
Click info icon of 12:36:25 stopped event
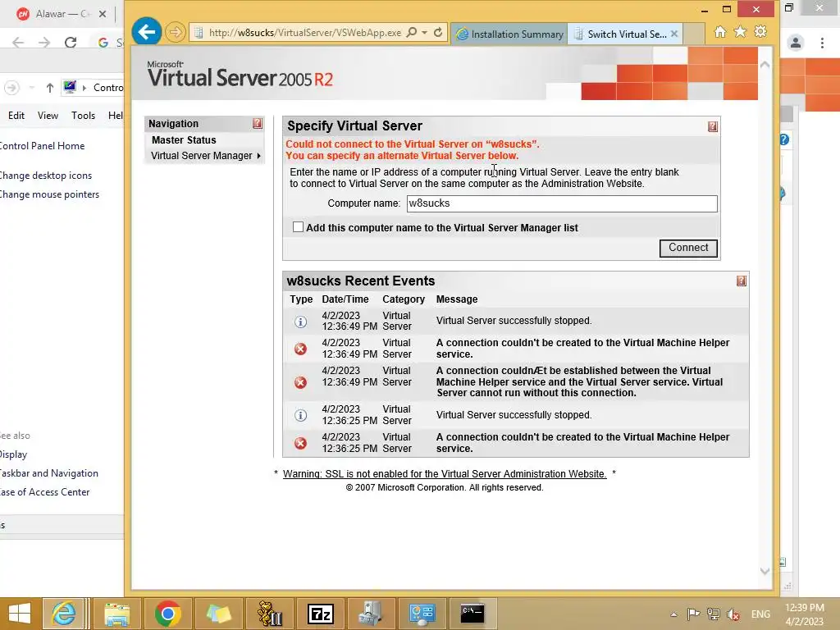(300, 415)
